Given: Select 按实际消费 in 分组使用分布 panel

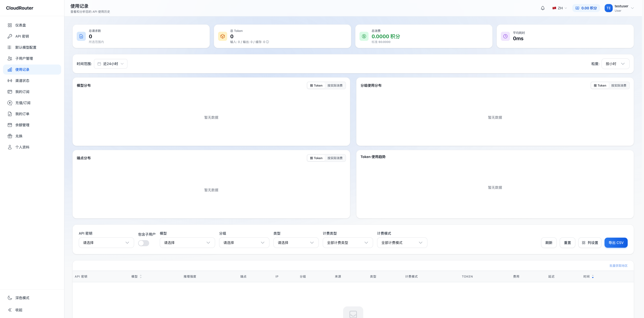Looking at the screenshot, I should click(x=618, y=86).
